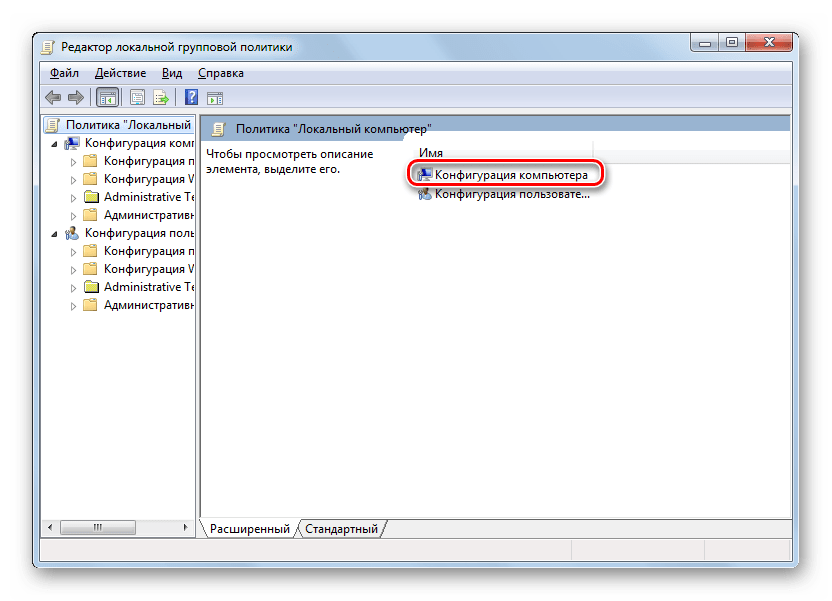Click the Forward arrow toolbar icon
The image size is (832, 601).
pyautogui.click(x=76, y=98)
